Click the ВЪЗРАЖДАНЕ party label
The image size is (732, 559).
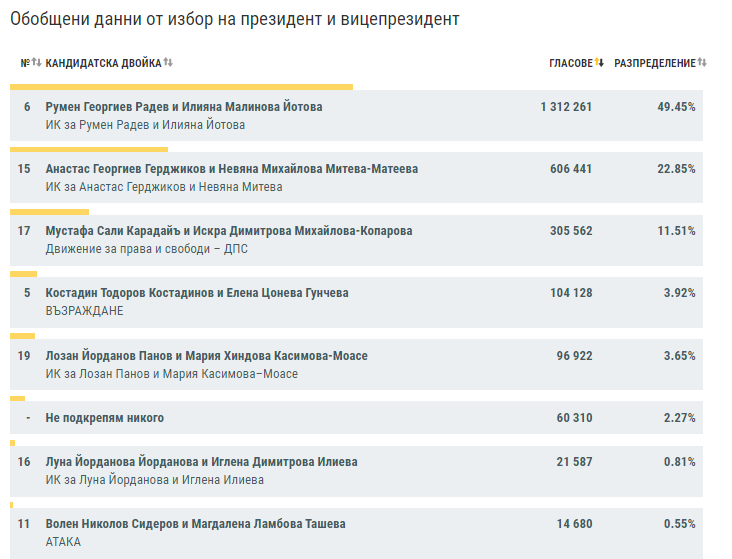[x=84, y=311]
